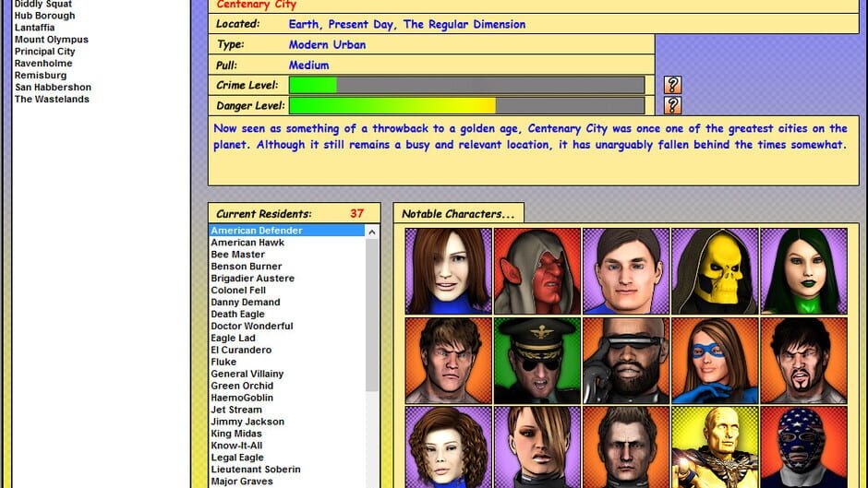The image size is (868, 488).
Task: Choose General Villainy from Current Residents
Action: pyautogui.click(x=247, y=374)
